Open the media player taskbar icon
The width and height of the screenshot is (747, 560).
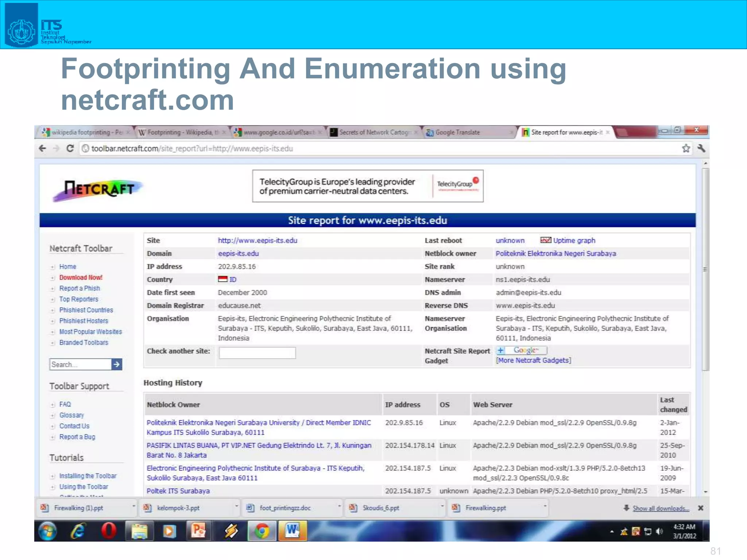point(169,531)
